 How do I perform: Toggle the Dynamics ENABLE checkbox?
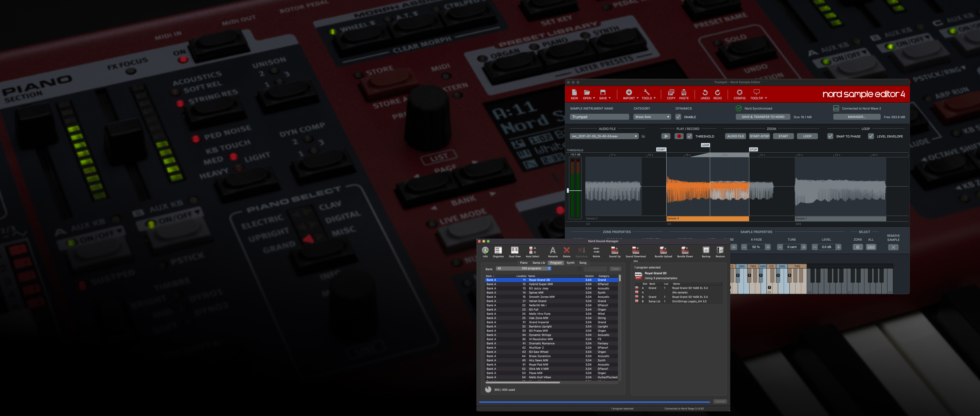(678, 117)
